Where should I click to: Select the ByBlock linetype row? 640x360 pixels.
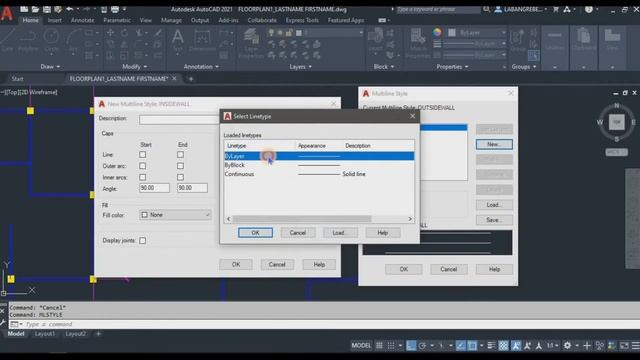click(319, 165)
